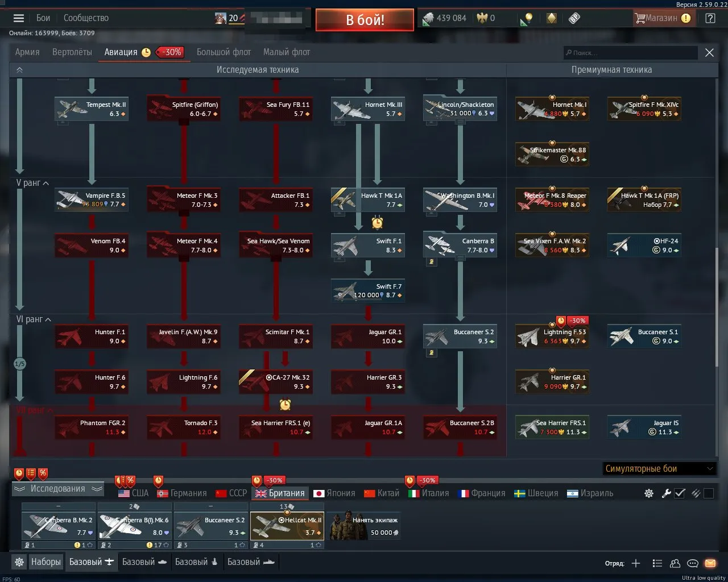Image resolution: width=728 pixels, height=582 pixels.
Task: Open the Сообщество menu
Action: pos(86,18)
